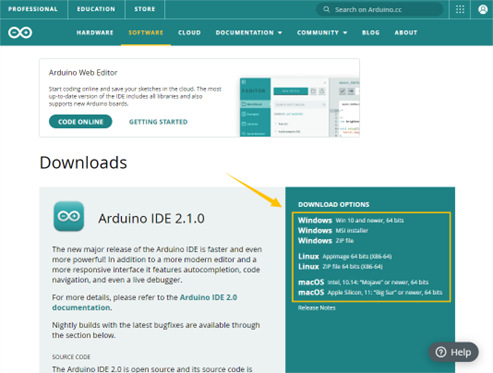Click the Arduino IDE 2.1.0 app icon
Viewport: 493px width, 373px height.
pyautogui.click(x=69, y=216)
